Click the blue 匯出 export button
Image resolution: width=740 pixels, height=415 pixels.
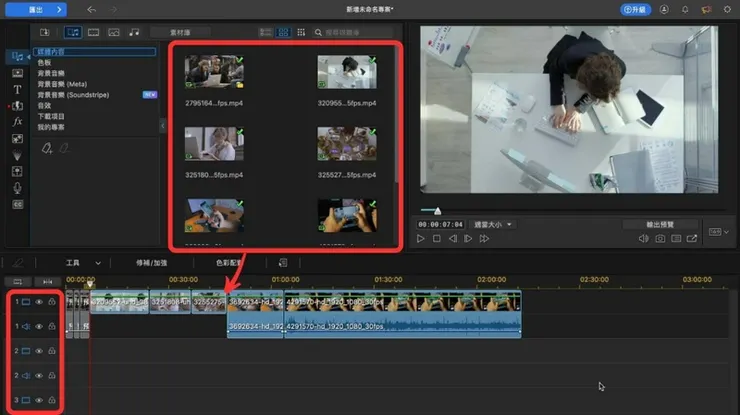[x=36, y=9]
